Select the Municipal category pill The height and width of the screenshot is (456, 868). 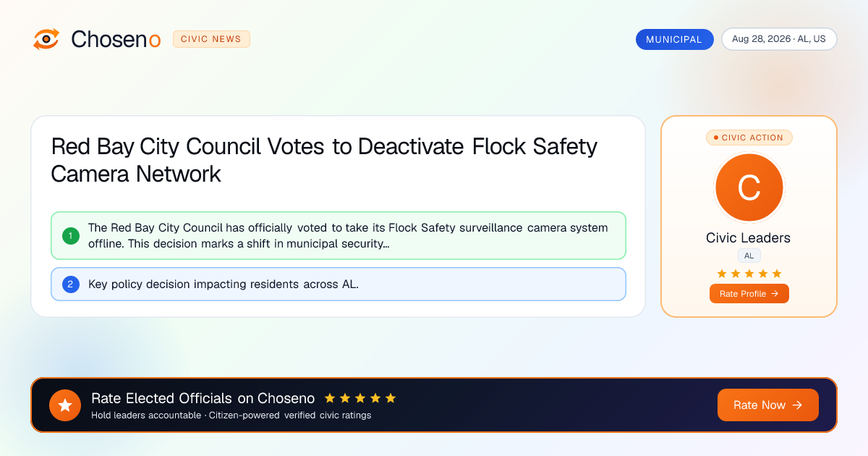(674, 39)
